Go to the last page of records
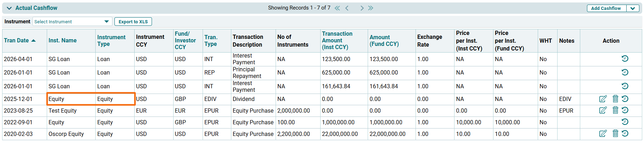This screenshot has height=143, width=644. [x=371, y=8]
